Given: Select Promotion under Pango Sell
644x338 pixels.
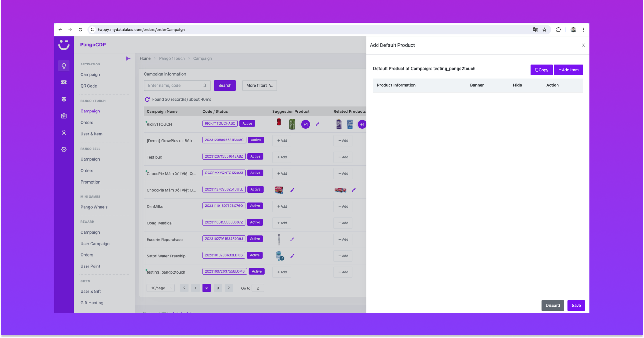Looking at the screenshot, I should tap(90, 182).
